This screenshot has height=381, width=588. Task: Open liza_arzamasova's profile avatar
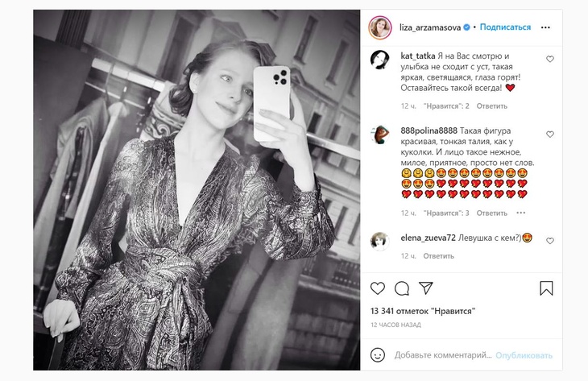click(x=379, y=27)
